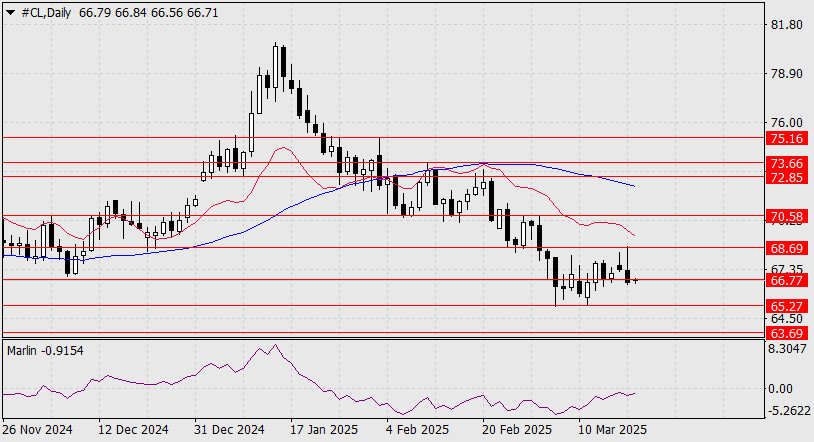Select the 70.58 red price level label

[x=786, y=217]
